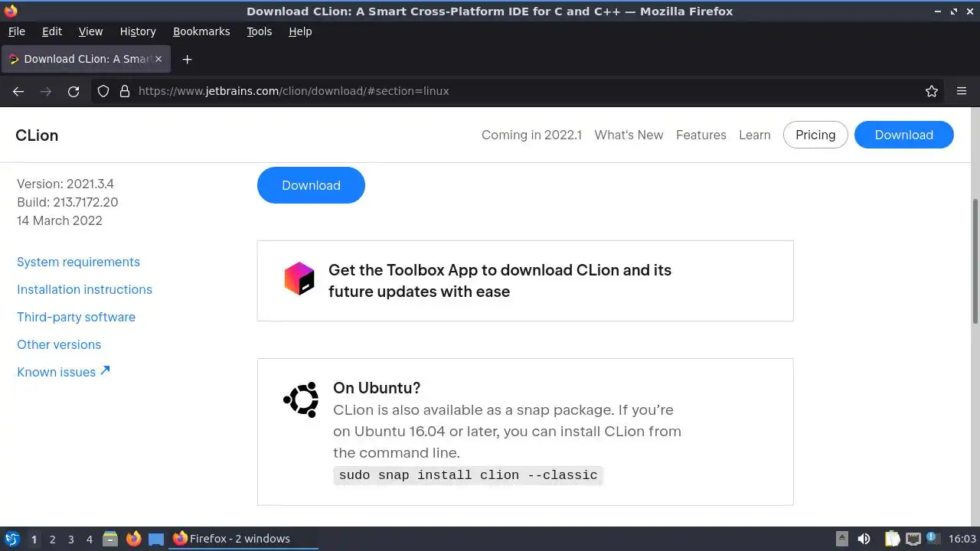Image resolution: width=980 pixels, height=551 pixels.
Task: Open Installation instructions link
Action: tap(84, 289)
